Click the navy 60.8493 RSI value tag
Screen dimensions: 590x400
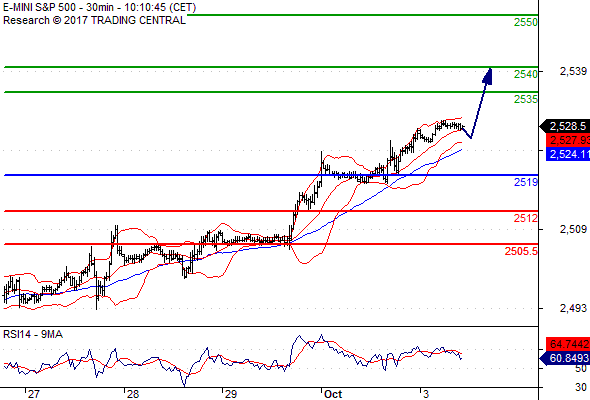tap(565, 358)
